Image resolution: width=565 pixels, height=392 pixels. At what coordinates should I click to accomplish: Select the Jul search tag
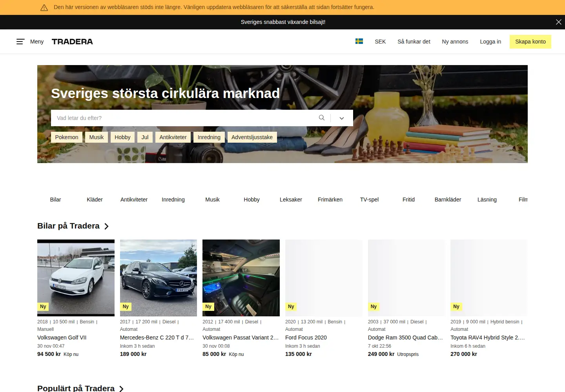(145, 137)
